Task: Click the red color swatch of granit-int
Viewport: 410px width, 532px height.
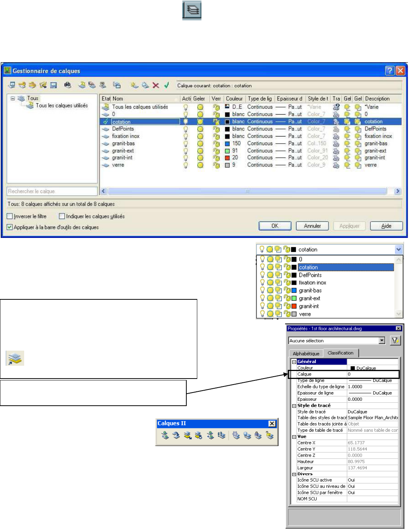Action: [227, 158]
